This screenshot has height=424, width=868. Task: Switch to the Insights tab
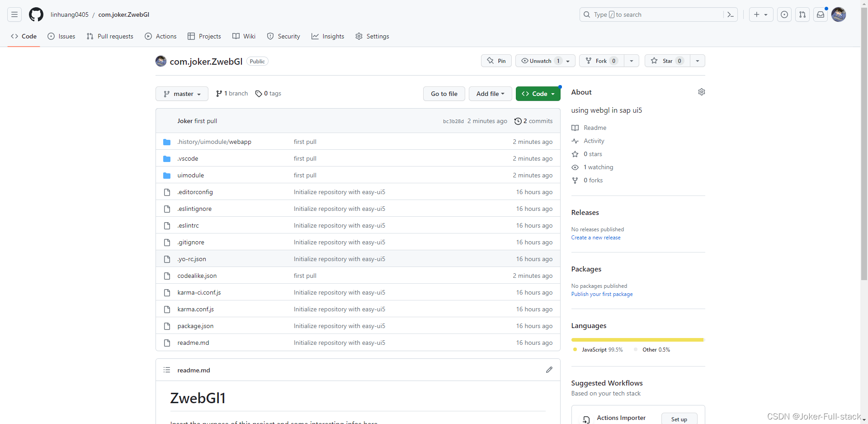(328, 36)
